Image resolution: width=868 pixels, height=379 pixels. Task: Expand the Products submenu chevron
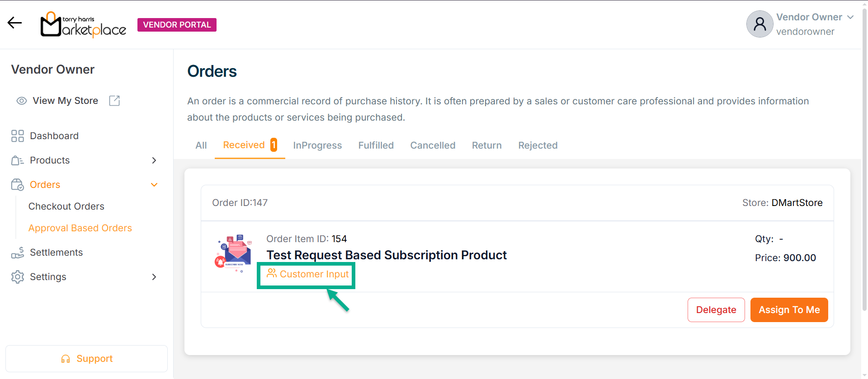[154, 160]
